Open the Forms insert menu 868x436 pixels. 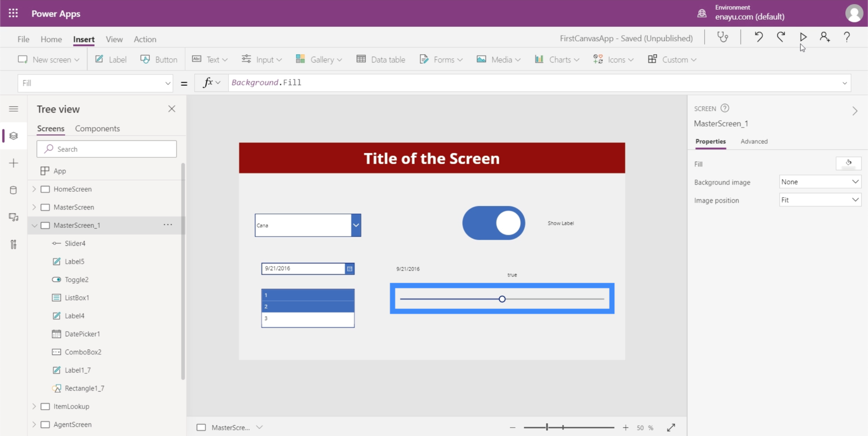click(x=441, y=59)
